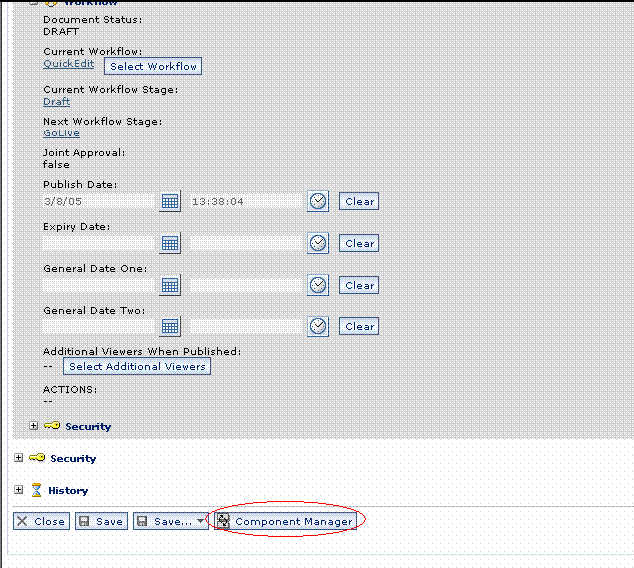This screenshot has width=634, height=568.
Task: Click the History hourglass icon
Action: point(36,490)
